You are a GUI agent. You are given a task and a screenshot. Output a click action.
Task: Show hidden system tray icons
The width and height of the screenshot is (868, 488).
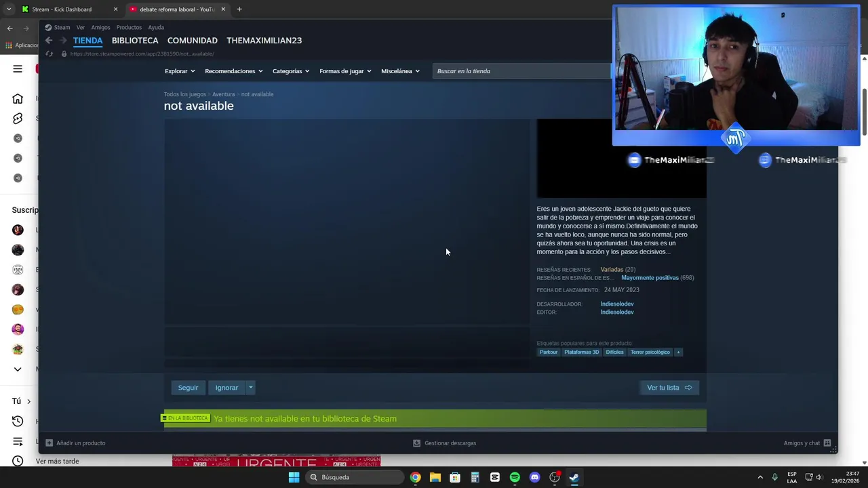click(x=760, y=477)
